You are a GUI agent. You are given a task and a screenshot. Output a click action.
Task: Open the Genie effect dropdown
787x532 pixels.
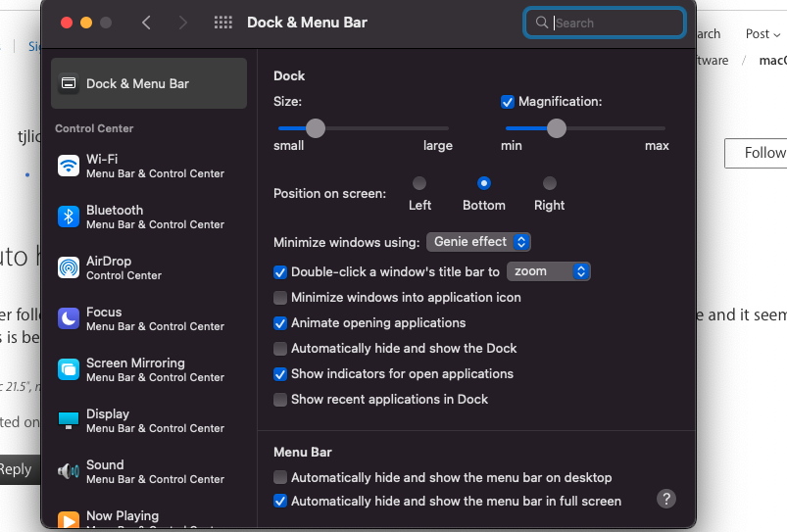pos(478,242)
